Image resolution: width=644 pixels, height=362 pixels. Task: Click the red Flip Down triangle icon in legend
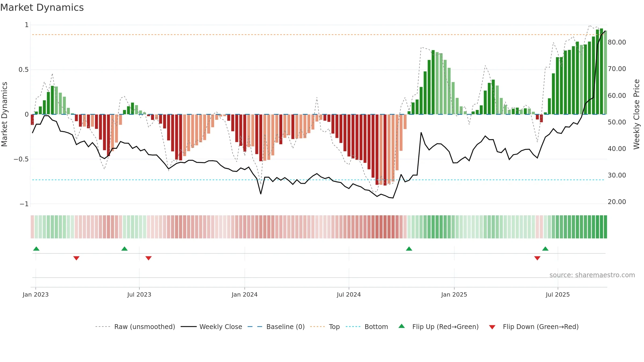coord(492,327)
